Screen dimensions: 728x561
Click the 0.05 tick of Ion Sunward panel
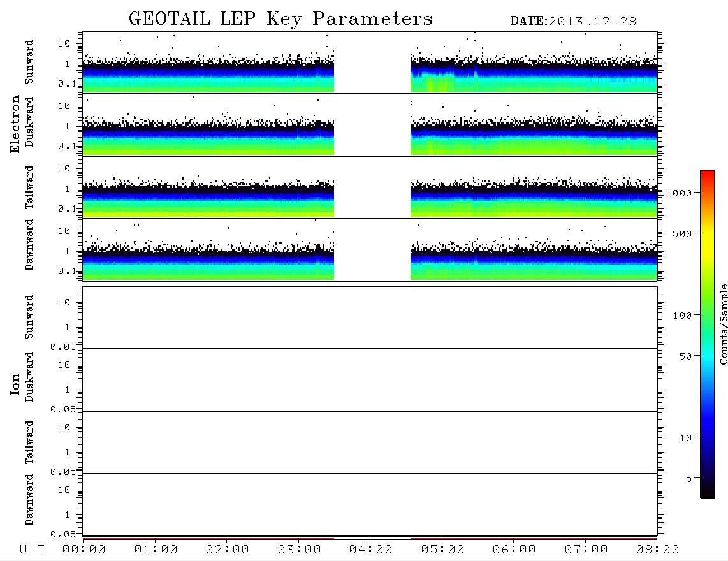point(63,347)
